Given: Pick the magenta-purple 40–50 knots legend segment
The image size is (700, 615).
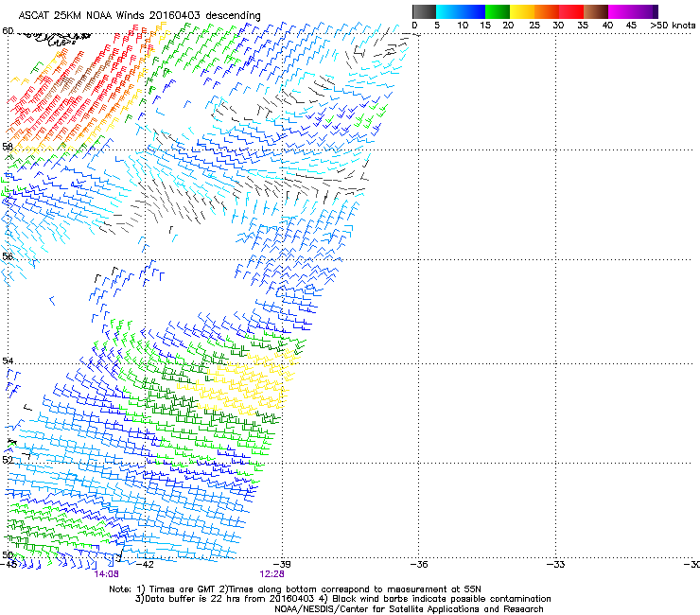Looking at the screenshot, I should 633,11.
